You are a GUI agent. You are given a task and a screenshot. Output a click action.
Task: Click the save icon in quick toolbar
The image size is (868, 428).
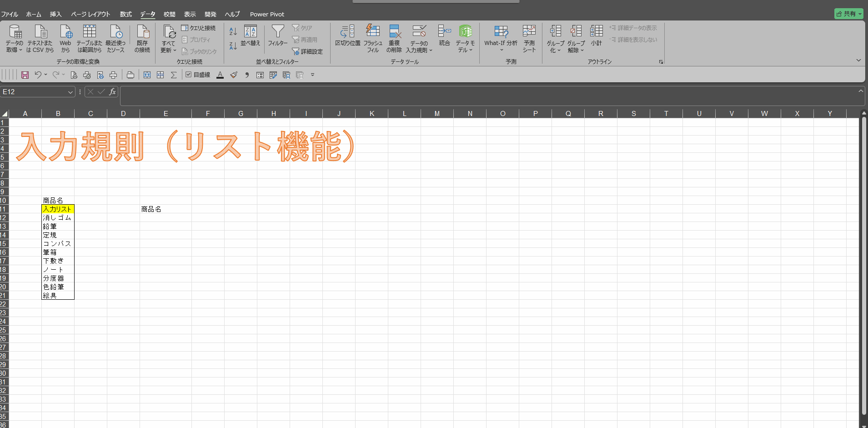pyautogui.click(x=25, y=75)
